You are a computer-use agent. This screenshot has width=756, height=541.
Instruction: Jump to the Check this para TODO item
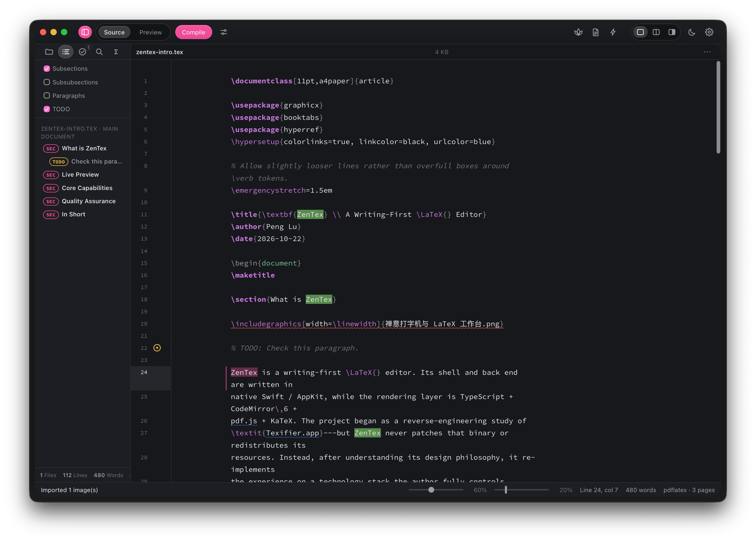[x=86, y=162]
